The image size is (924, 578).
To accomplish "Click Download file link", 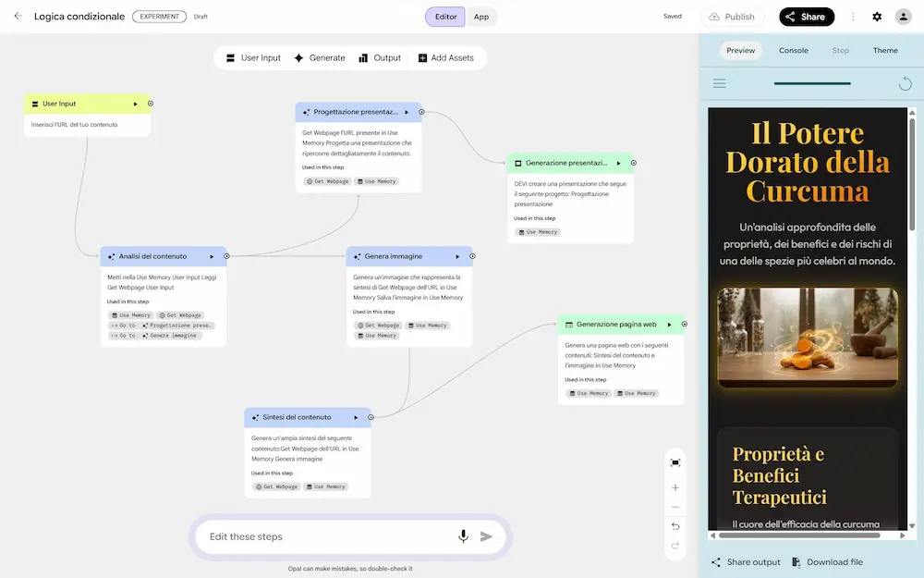I will point(827,562).
